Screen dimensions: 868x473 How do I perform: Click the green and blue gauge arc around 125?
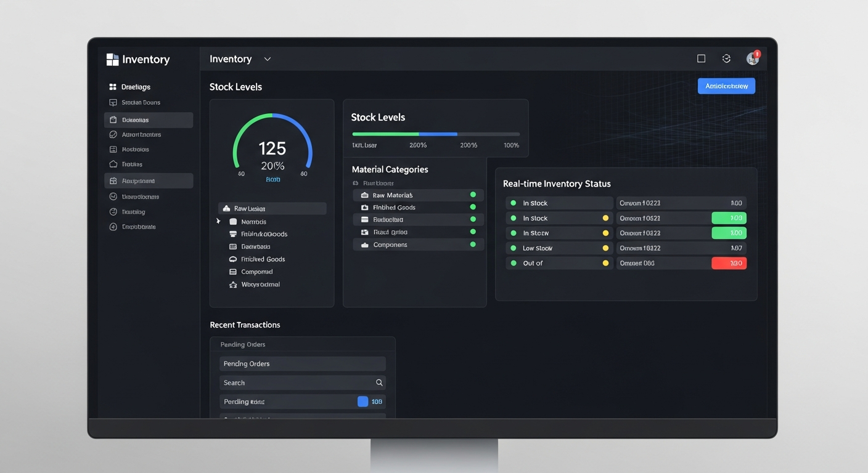click(x=272, y=140)
